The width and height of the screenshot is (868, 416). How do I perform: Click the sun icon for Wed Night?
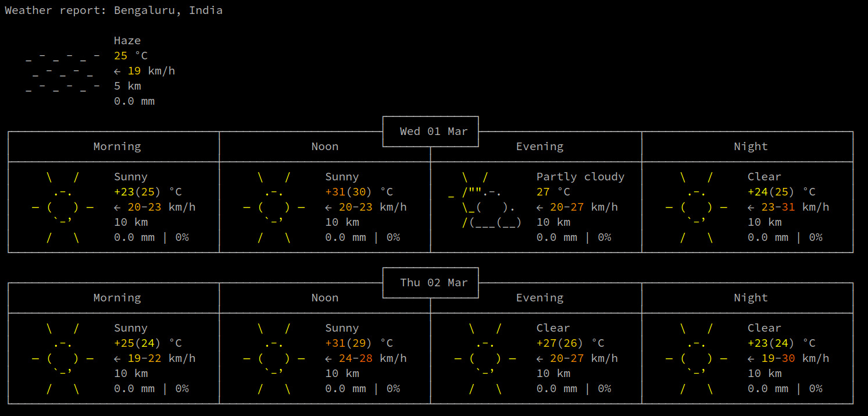click(696, 207)
